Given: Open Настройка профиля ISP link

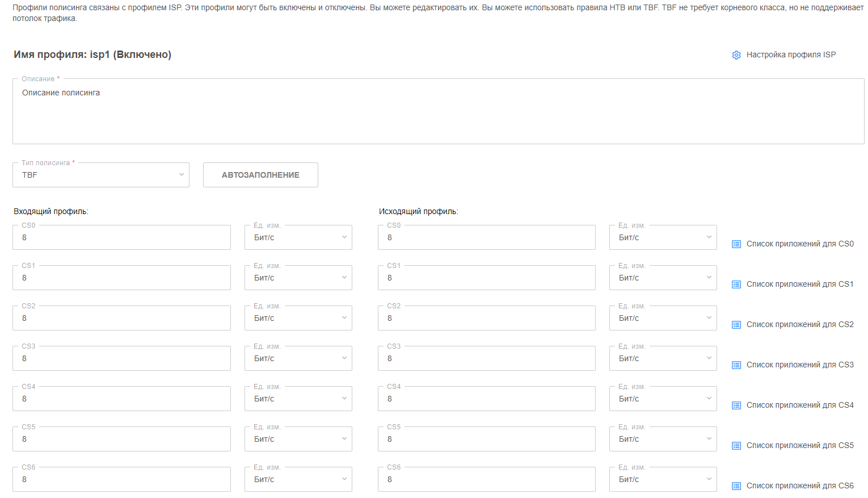Looking at the screenshot, I should [x=790, y=55].
